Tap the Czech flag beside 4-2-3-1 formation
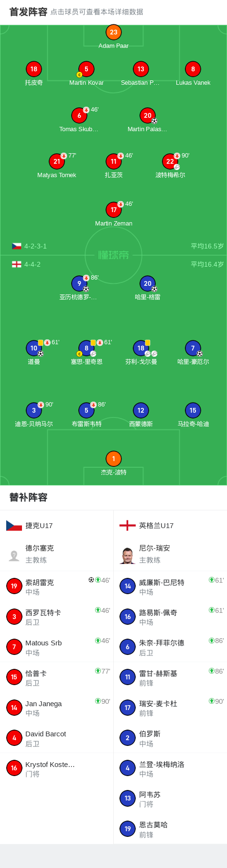Screen dimensions: 227x868 (17, 246)
